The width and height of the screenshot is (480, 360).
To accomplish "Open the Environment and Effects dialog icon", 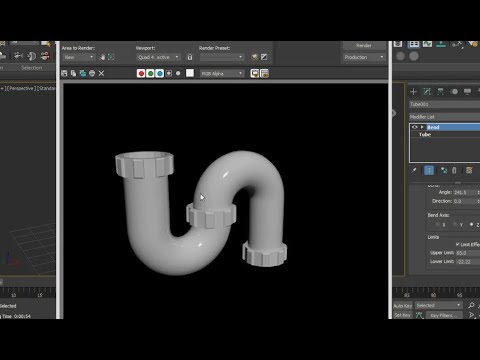I will point(264,57).
